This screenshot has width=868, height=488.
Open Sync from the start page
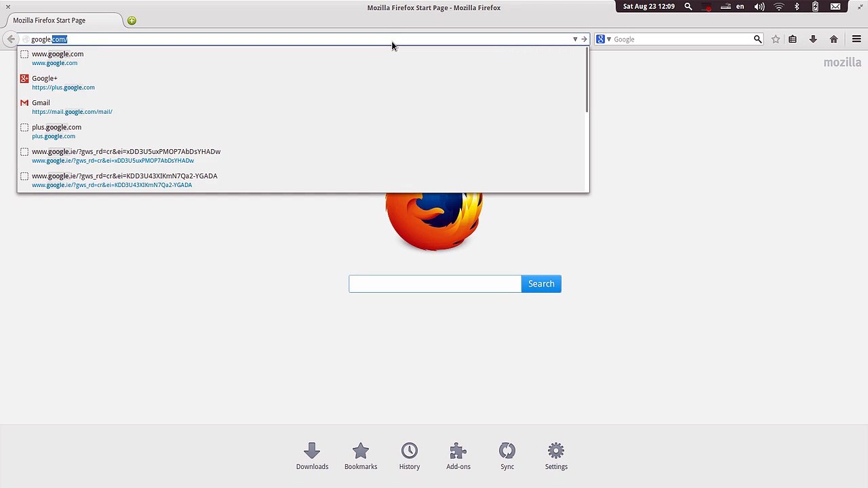(507, 456)
